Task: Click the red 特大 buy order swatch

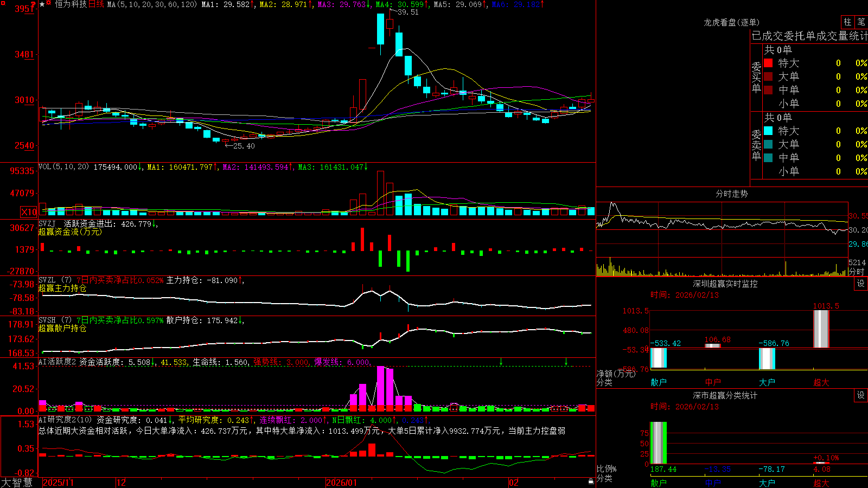Action: (x=768, y=63)
